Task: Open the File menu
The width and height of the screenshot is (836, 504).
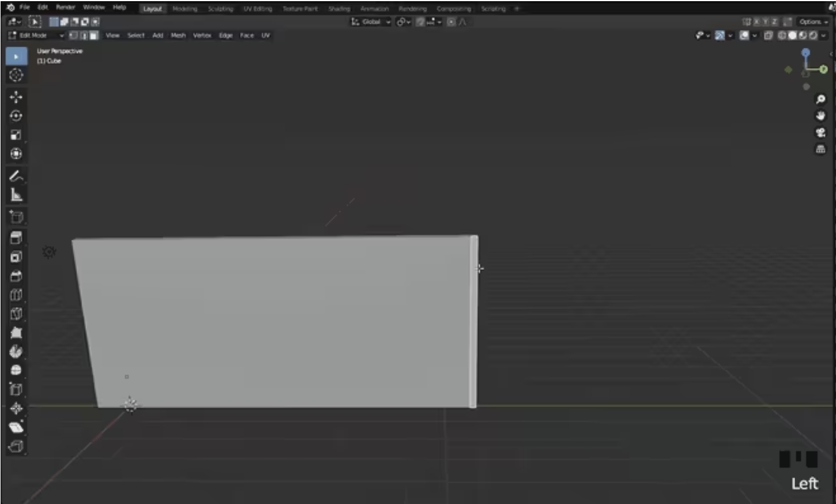Action: [25, 7]
